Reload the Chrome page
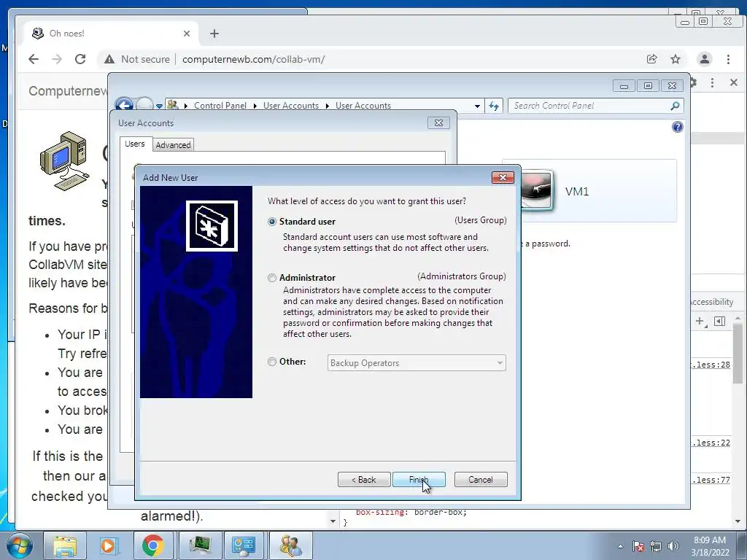 point(80,59)
